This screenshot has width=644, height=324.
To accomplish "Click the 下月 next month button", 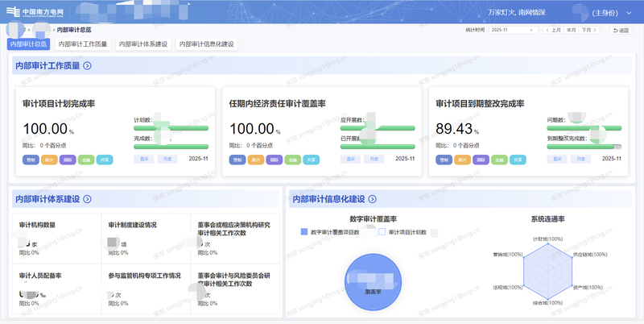I will [589, 30].
